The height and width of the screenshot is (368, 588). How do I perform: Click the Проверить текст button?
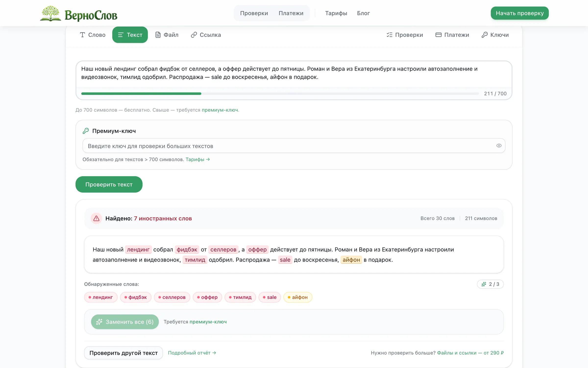point(109,184)
